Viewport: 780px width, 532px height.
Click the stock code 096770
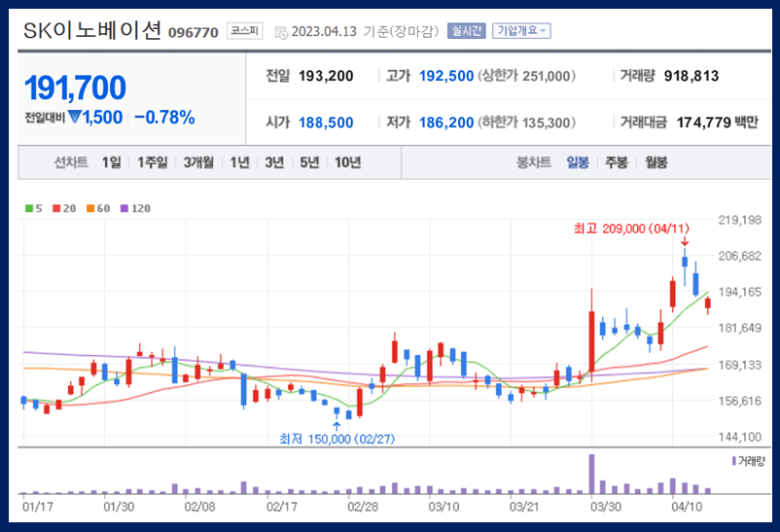[x=194, y=33]
